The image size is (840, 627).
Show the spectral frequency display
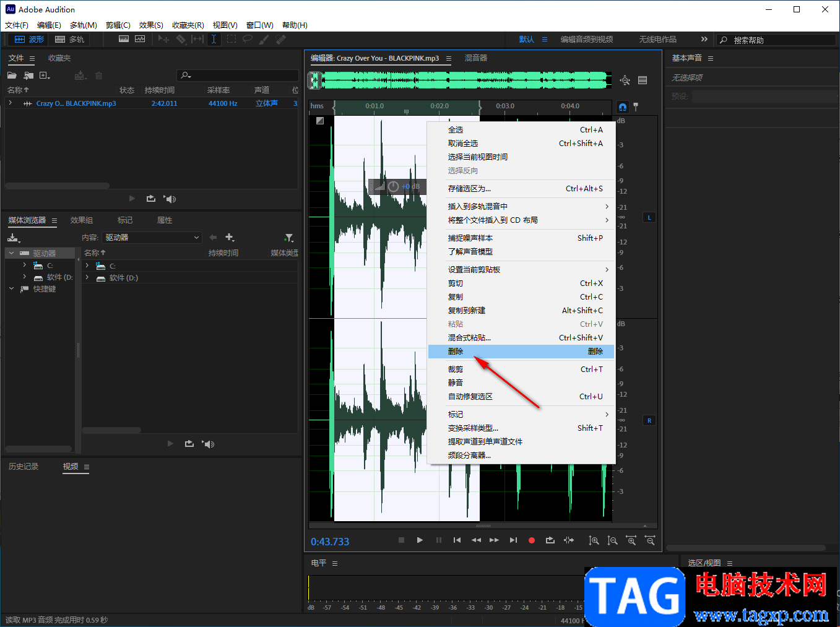coord(124,39)
